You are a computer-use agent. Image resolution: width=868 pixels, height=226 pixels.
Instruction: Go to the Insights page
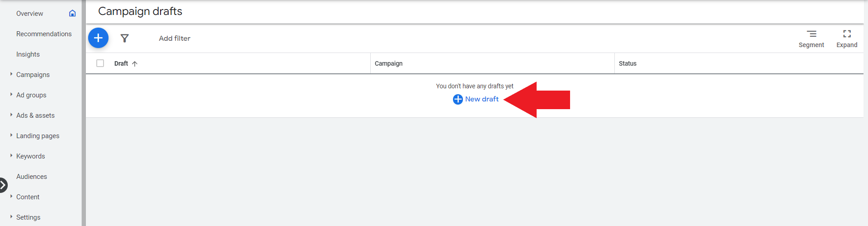coord(28,54)
